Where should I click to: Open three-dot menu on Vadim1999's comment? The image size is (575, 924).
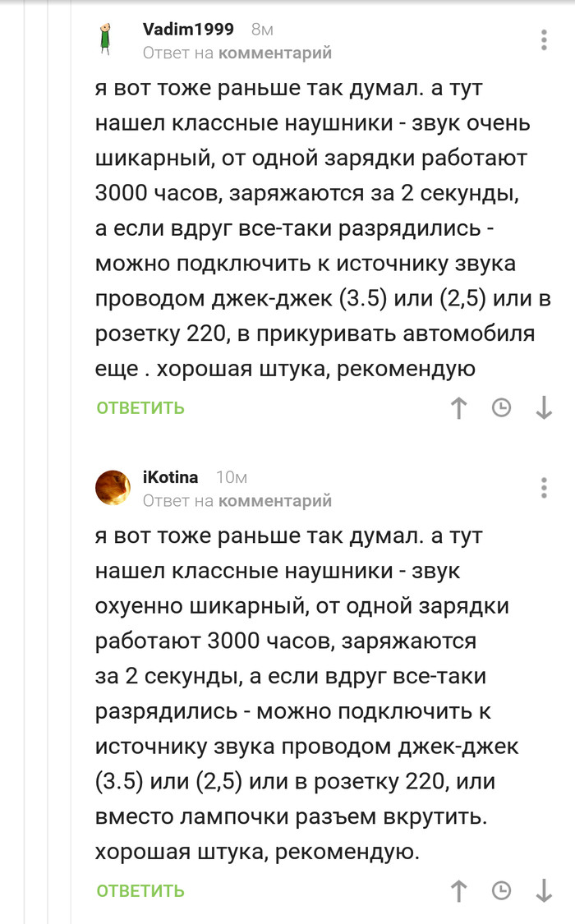544,39
